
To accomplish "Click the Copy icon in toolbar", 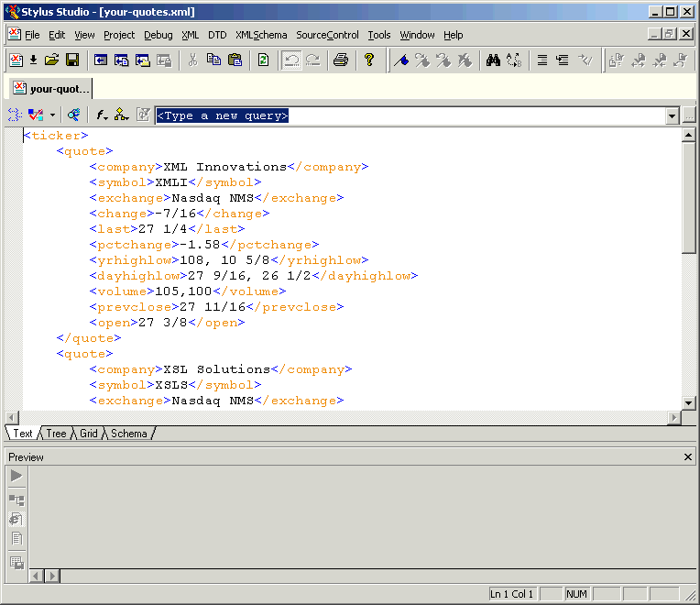I will tap(214, 60).
